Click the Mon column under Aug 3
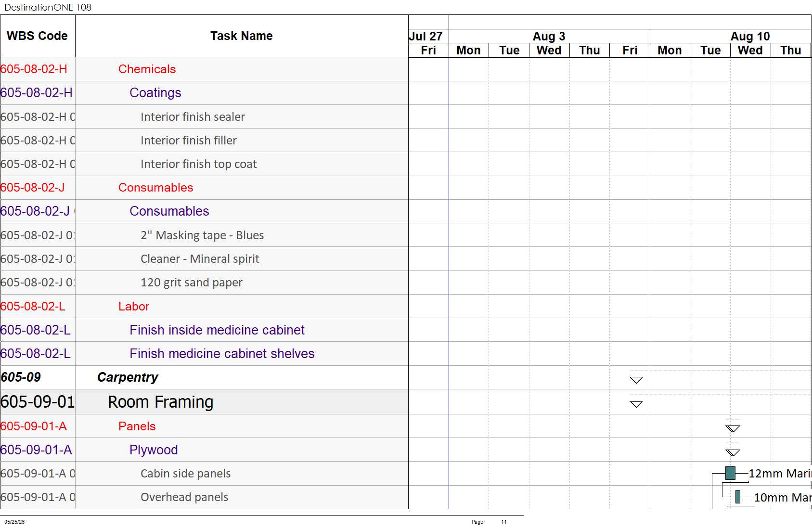The height and width of the screenshot is (528, 812). [469, 51]
